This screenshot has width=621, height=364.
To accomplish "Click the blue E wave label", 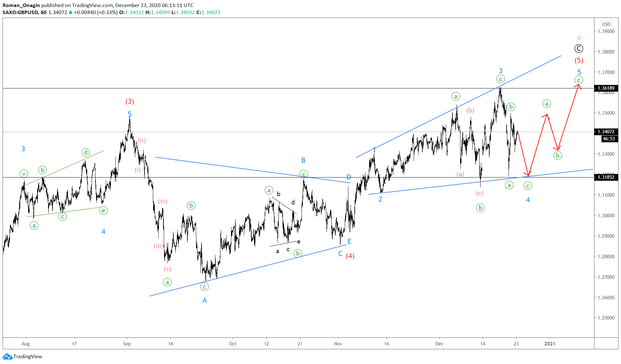I will [x=349, y=242].
